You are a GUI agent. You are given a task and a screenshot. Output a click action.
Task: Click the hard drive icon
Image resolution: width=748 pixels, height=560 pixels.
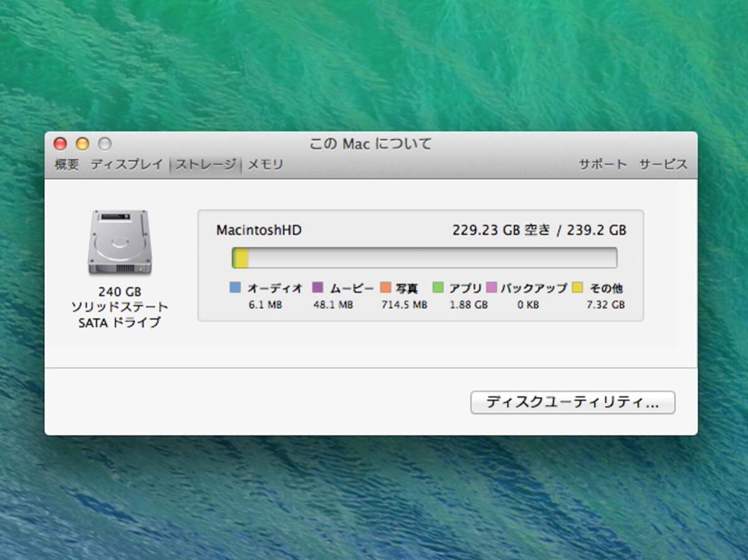point(119,242)
